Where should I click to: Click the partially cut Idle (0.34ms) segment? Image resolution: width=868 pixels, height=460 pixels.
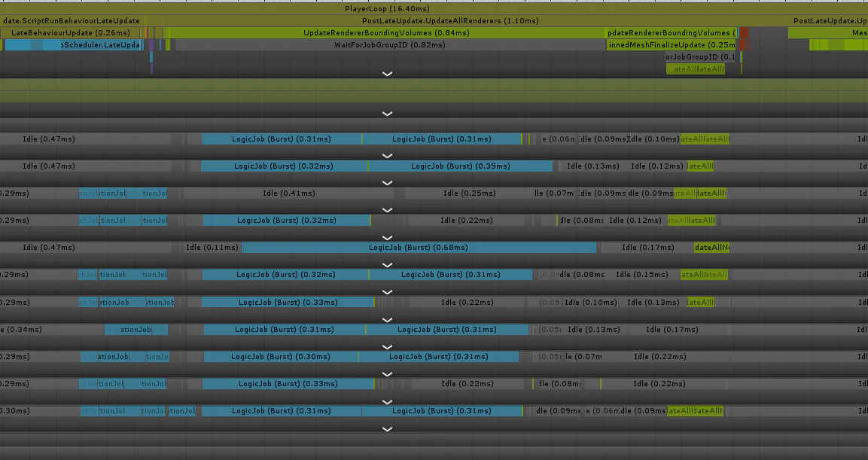(52, 329)
